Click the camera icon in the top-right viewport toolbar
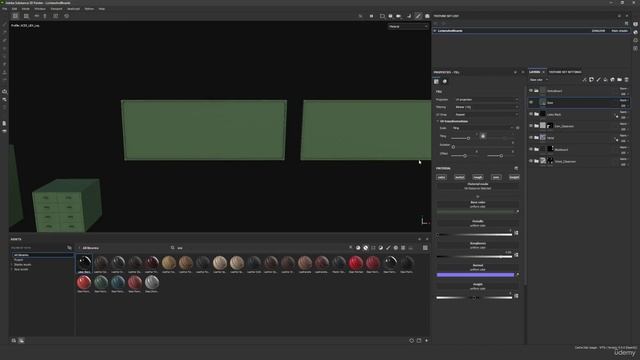Viewport: 640px width, 360px height. [x=398, y=16]
